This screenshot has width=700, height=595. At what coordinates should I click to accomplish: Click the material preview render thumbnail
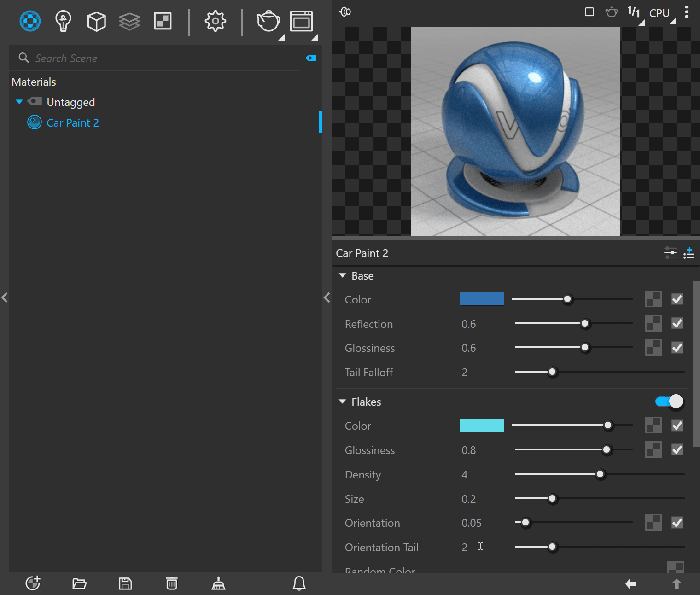(516, 131)
